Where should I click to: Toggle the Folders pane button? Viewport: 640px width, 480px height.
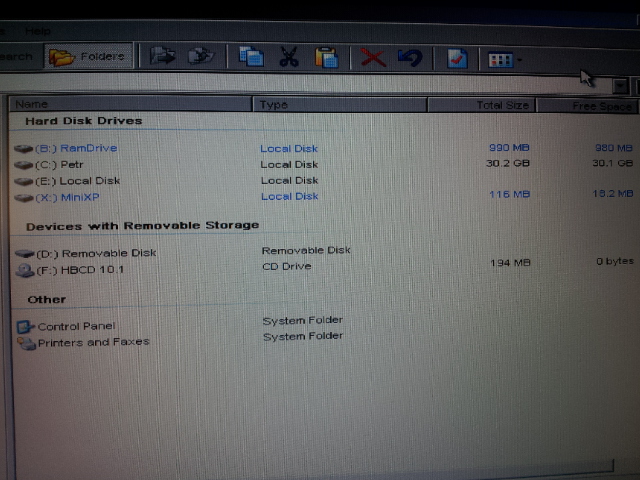(88, 56)
